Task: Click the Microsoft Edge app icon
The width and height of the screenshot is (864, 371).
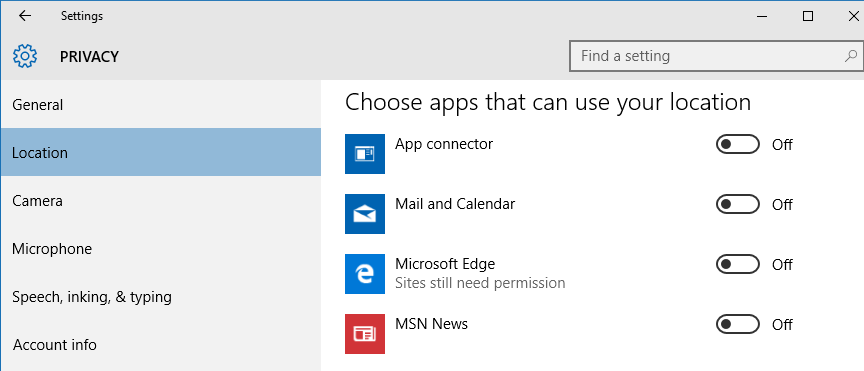Action: click(365, 274)
